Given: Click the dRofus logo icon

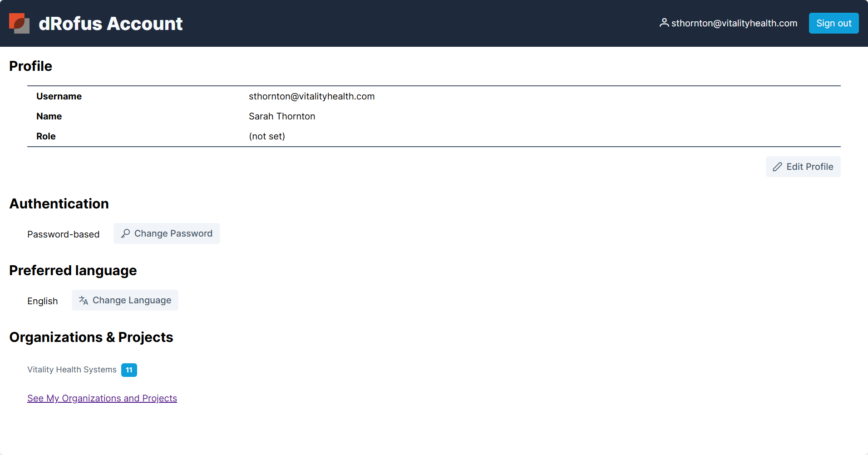Looking at the screenshot, I should 19,23.
